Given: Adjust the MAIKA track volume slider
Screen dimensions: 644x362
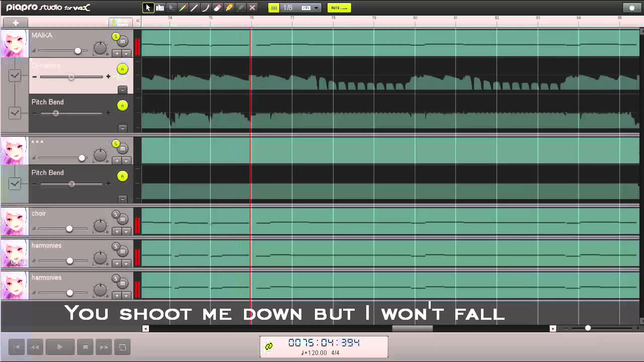Looking at the screenshot, I should coord(77,51).
